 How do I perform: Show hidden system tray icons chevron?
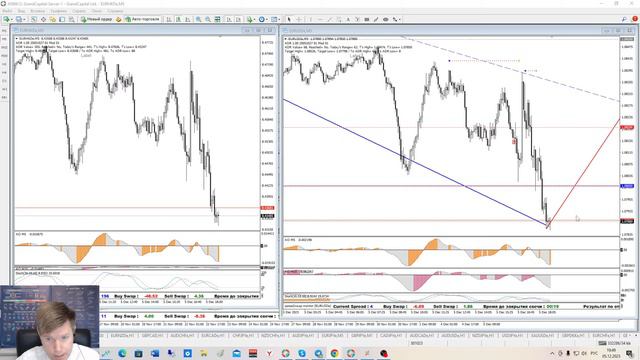click(552, 353)
